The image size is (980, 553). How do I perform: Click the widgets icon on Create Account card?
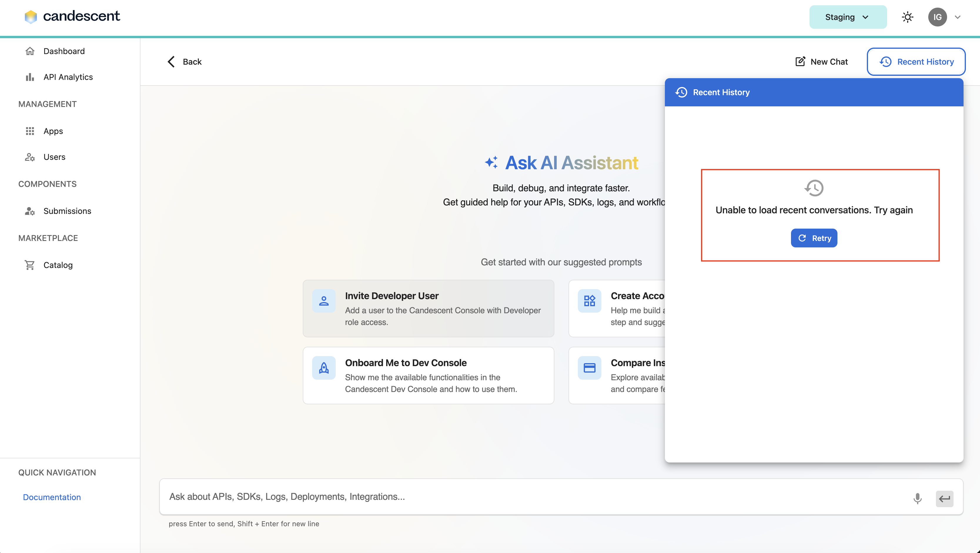[589, 301]
